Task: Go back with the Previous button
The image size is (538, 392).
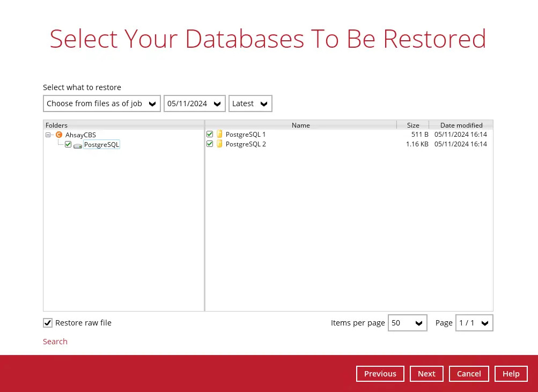Action: pyautogui.click(x=380, y=374)
